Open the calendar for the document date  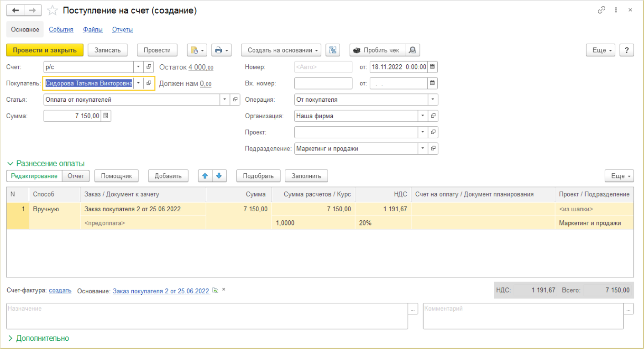point(432,67)
